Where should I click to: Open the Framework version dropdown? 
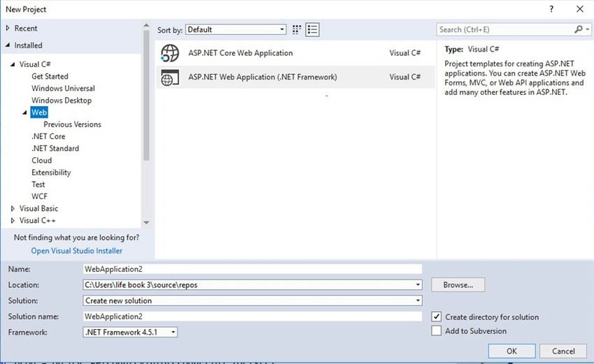pos(130,332)
